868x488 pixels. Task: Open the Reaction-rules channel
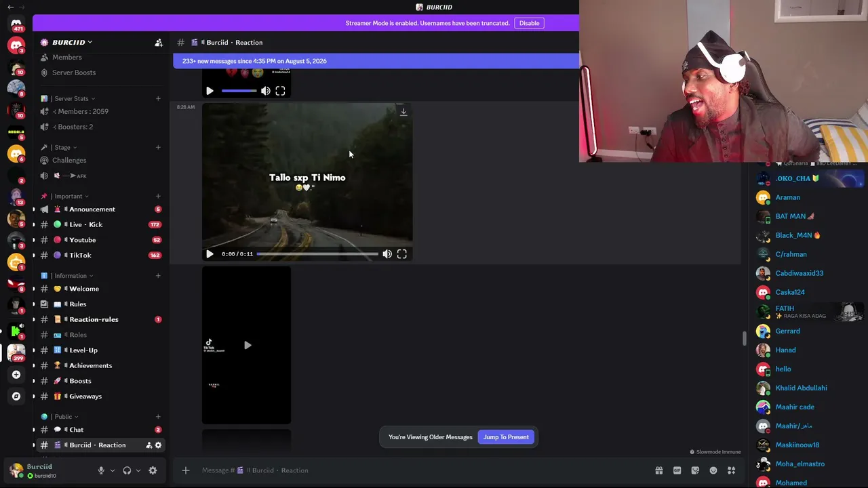pos(100,319)
